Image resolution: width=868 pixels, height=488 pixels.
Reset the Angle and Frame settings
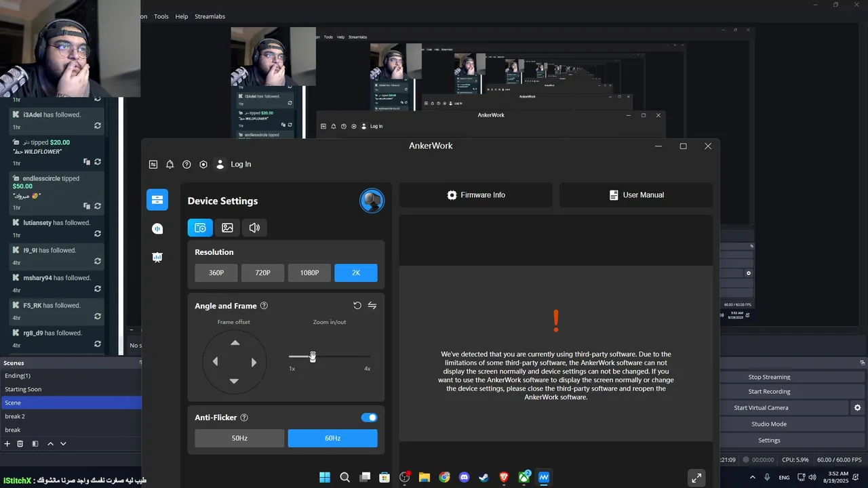point(357,306)
